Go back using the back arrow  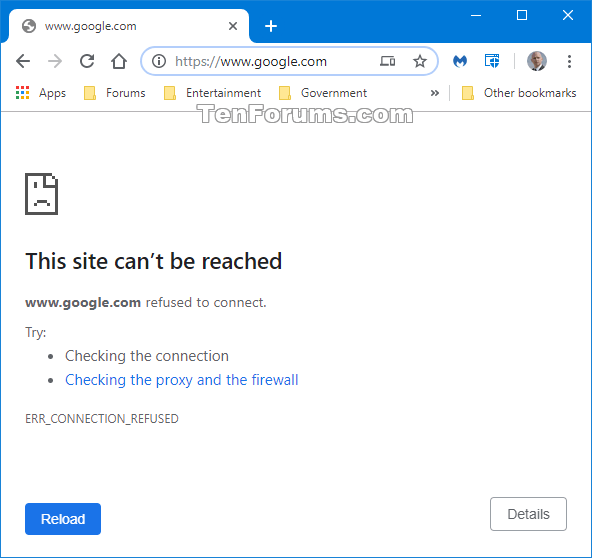[23, 61]
